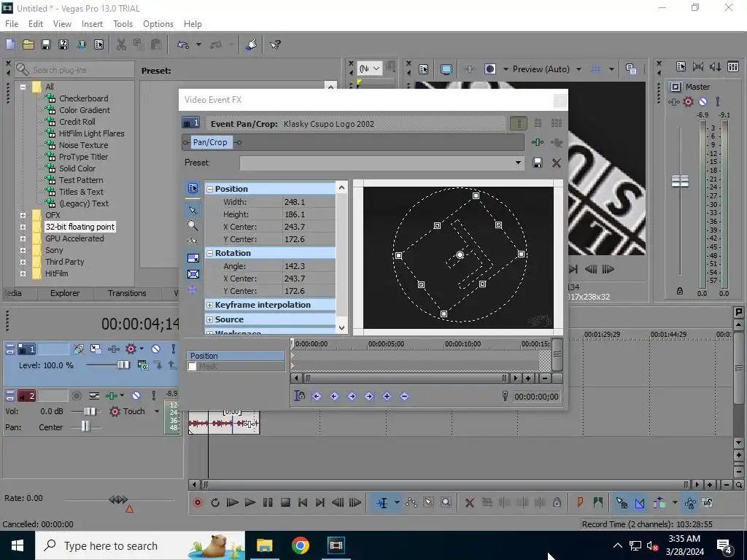The image size is (747, 560).
Task: Click the Record button in transport bar
Action: (x=197, y=502)
